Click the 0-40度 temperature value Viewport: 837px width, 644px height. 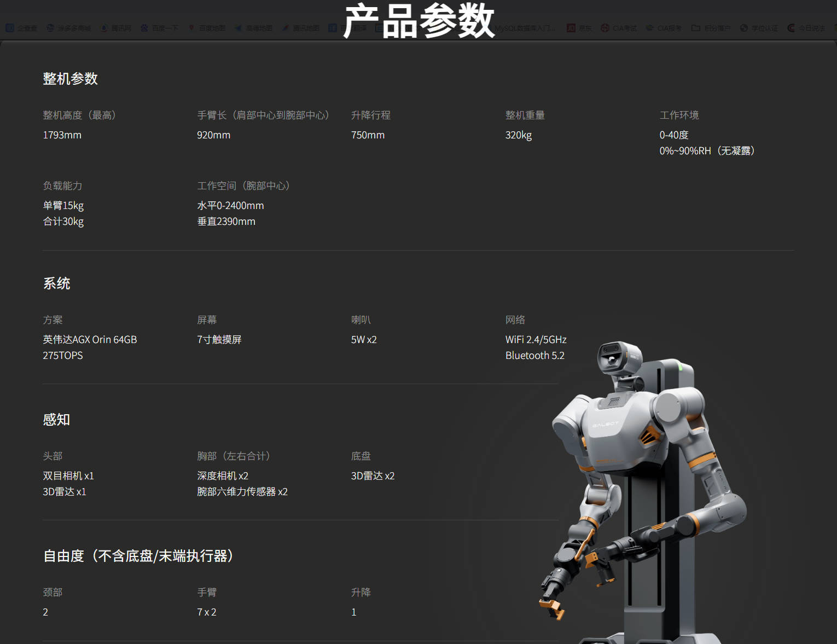(674, 135)
